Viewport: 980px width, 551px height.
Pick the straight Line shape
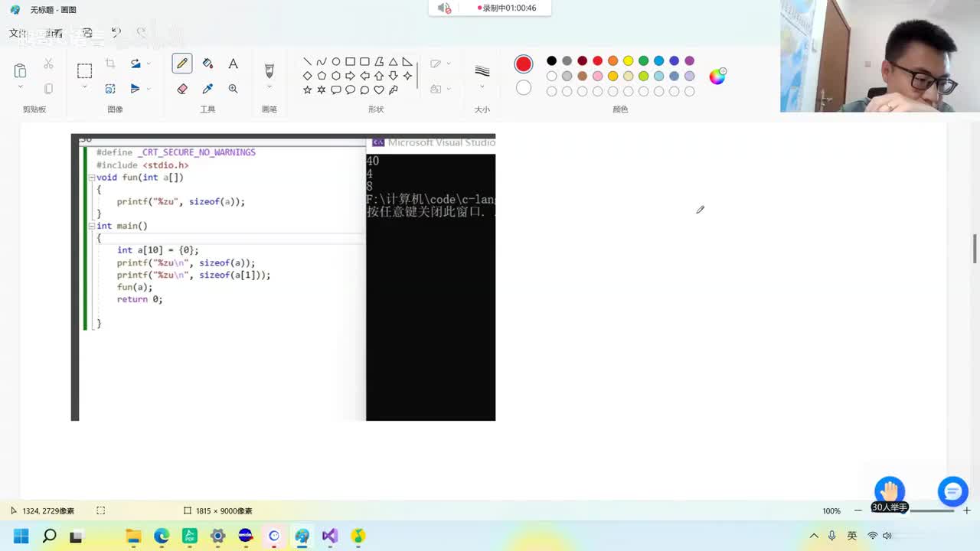click(x=307, y=62)
